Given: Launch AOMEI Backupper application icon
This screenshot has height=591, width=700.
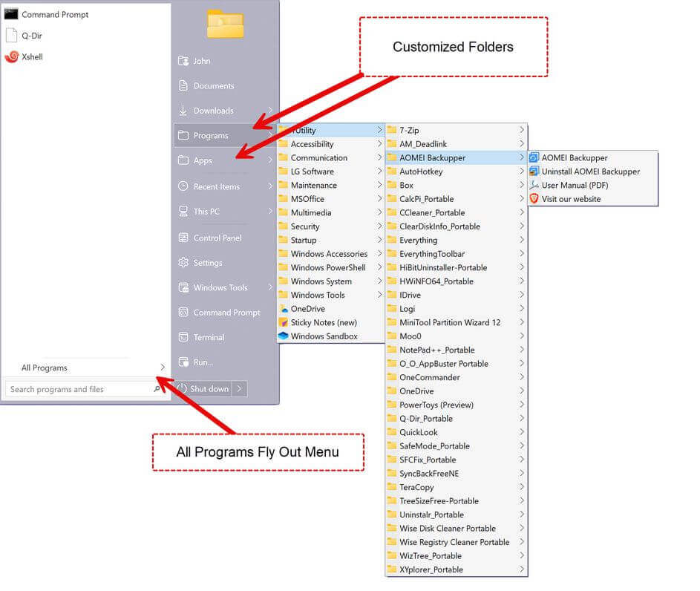Looking at the screenshot, I should pos(534,157).
